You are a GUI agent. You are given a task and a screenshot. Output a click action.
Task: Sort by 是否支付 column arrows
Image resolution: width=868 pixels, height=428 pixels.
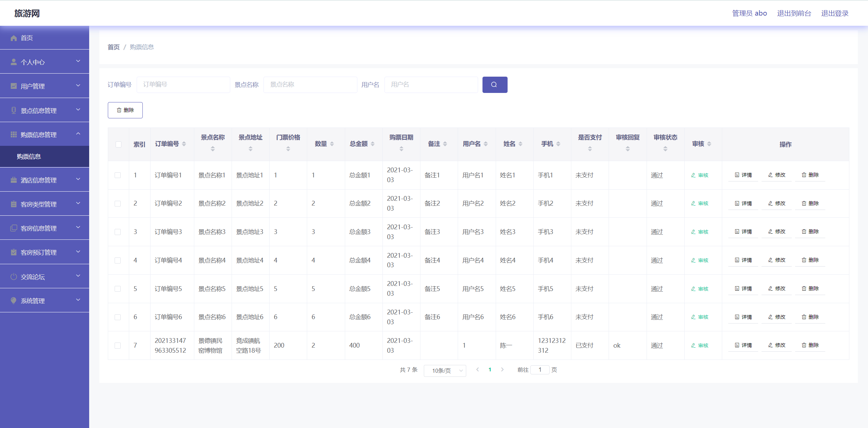pyautogui.click(x=590, y=149)
